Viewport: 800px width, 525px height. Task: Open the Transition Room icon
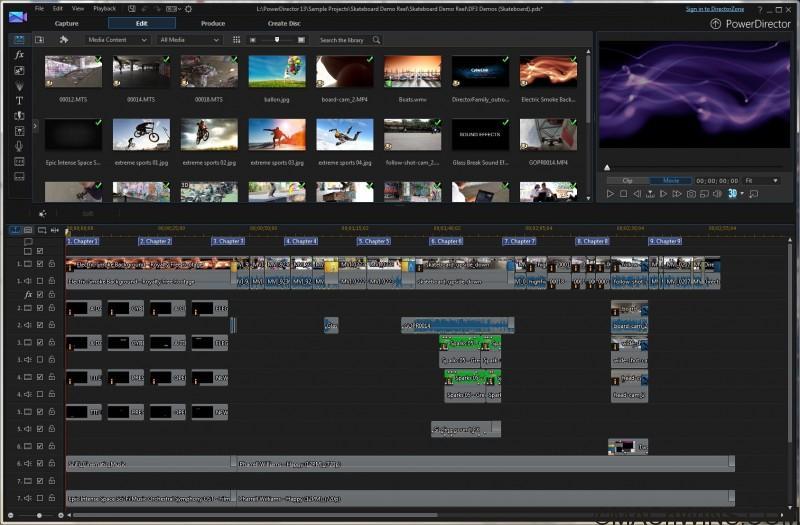(x=19, y=116)
